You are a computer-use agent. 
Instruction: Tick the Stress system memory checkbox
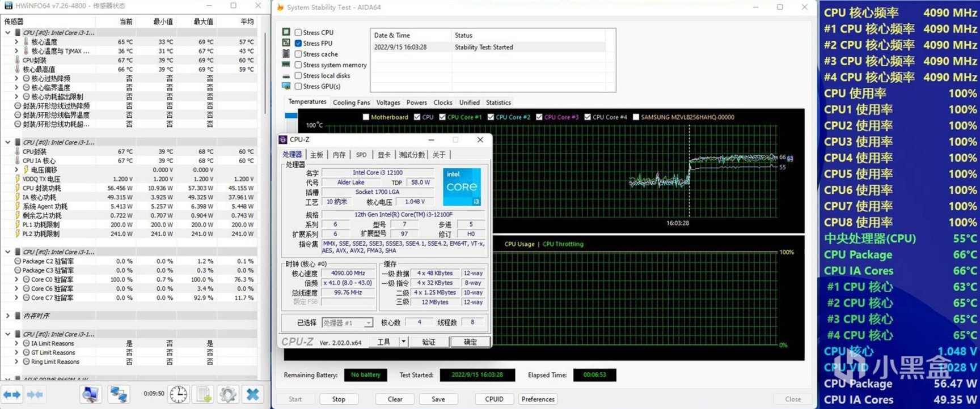(x=298, y=65)
